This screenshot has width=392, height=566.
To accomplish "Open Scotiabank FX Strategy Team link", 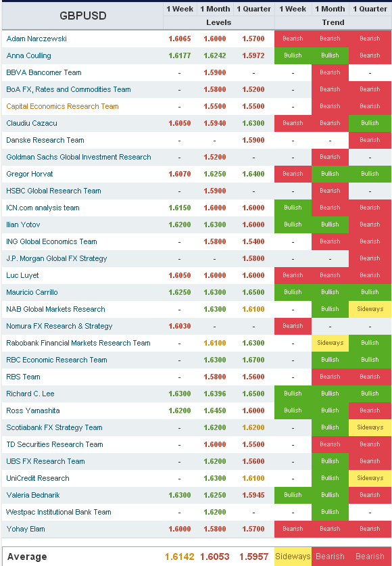I will tap(55, 428).
